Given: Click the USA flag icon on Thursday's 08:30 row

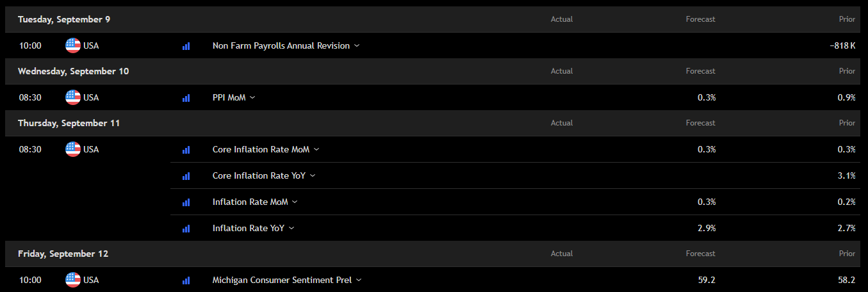Looking at the screenshot, I should 73,149.
